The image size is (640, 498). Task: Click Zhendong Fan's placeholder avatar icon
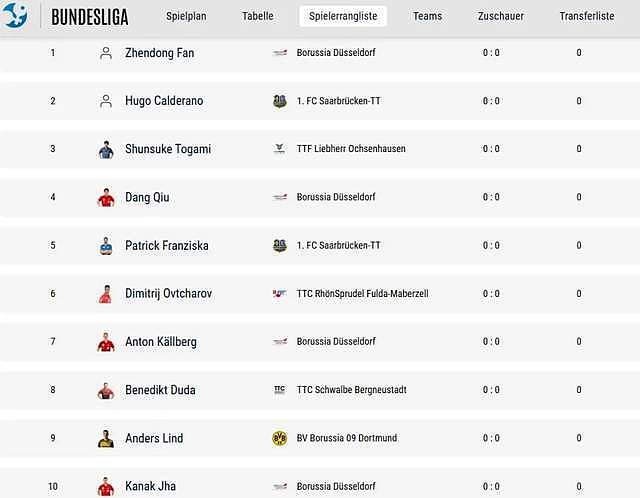pyautogui.click(x=106, y=53)
